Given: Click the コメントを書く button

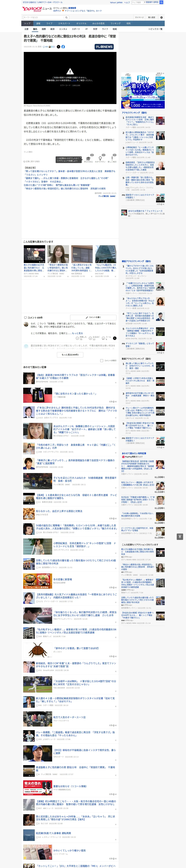Looking at the screenshot, I should [93, 317].
